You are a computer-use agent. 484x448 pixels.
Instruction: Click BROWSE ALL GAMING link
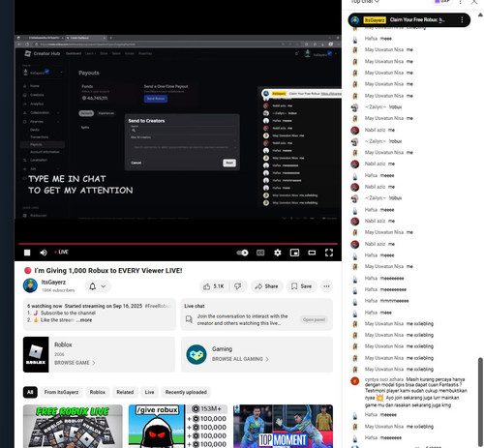pos(240,359)
